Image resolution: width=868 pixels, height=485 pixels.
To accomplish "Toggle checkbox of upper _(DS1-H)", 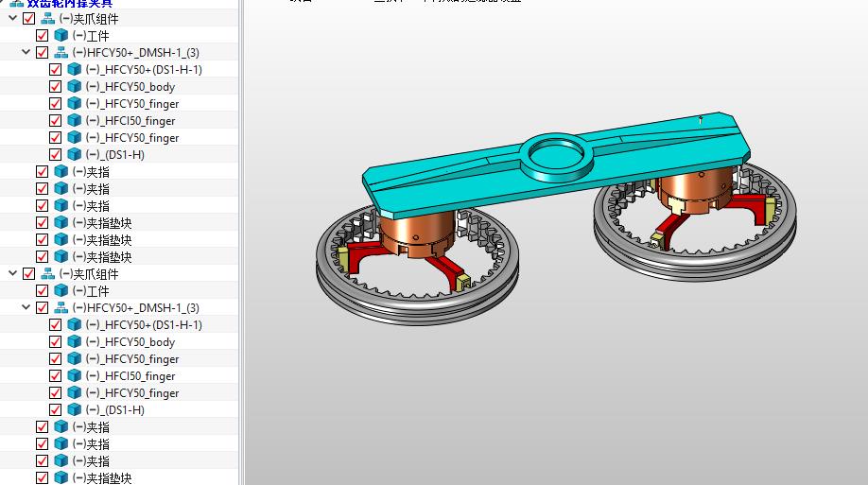I will tap(56, 154).
